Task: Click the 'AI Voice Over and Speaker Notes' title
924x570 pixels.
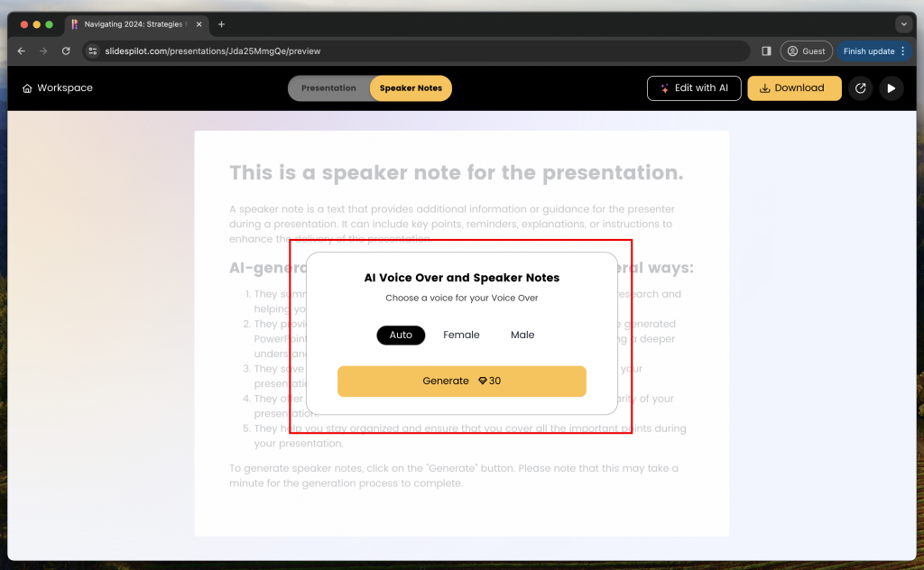Action: [x=461, y=278]
